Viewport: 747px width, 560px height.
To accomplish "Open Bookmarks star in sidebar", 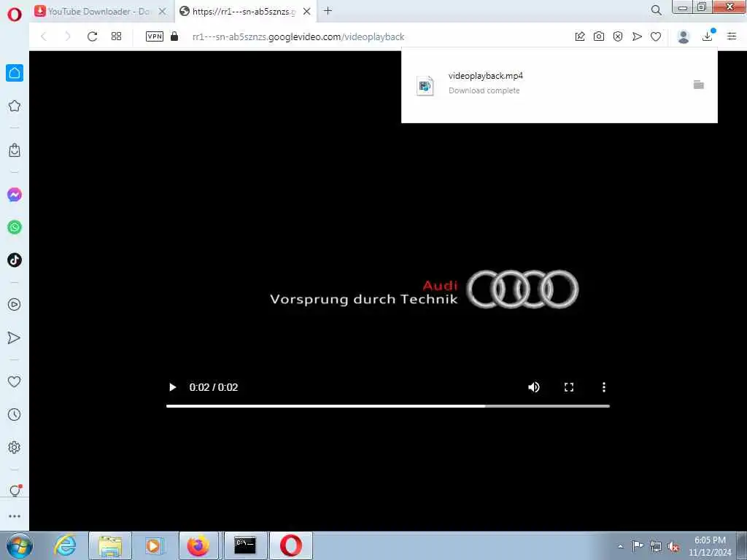I will [x=15, y=106].
